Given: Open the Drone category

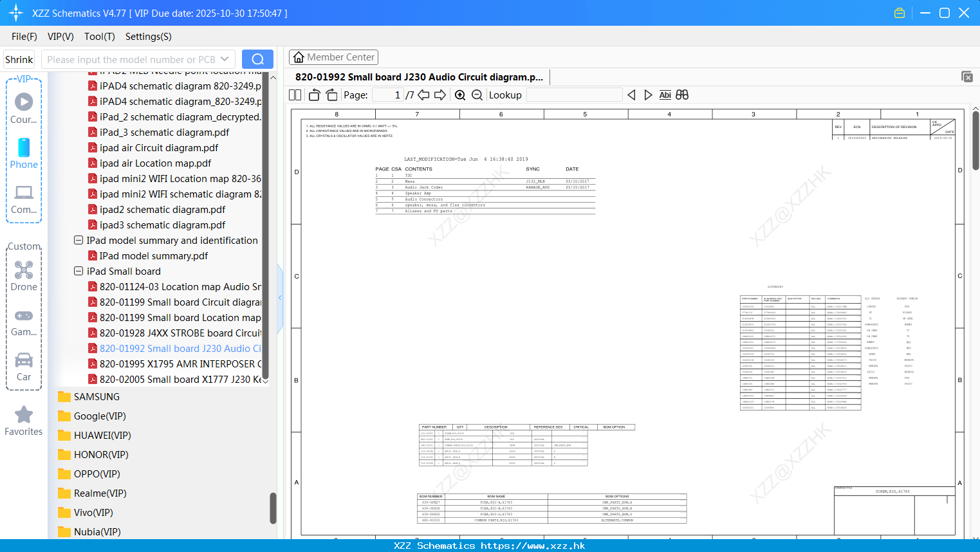Looking at the screenshot, I should [x=24, y=276].
